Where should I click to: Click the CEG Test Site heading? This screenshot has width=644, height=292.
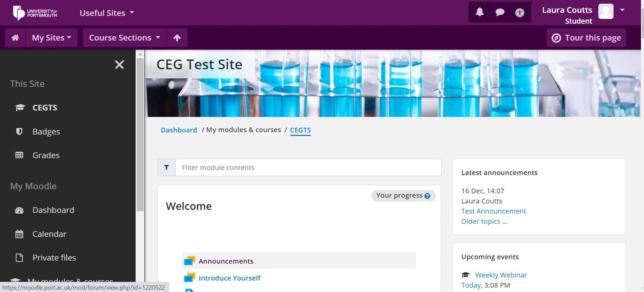(x=200, y=64)
